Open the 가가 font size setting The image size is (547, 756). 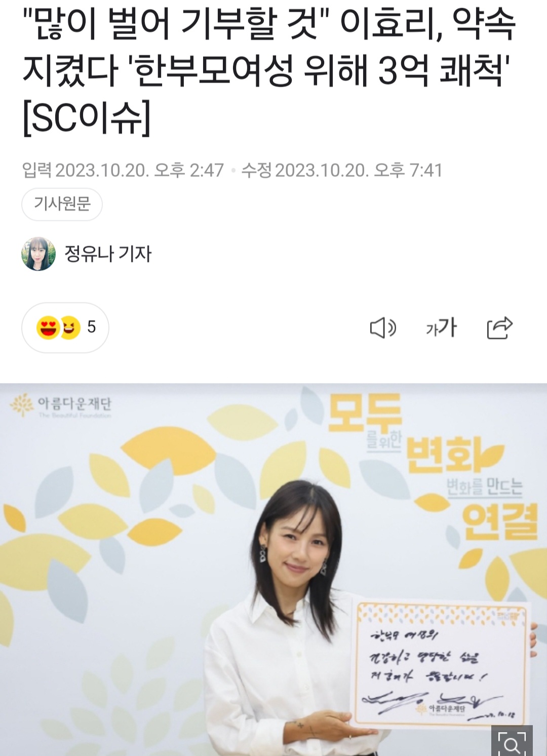point(441,328)
